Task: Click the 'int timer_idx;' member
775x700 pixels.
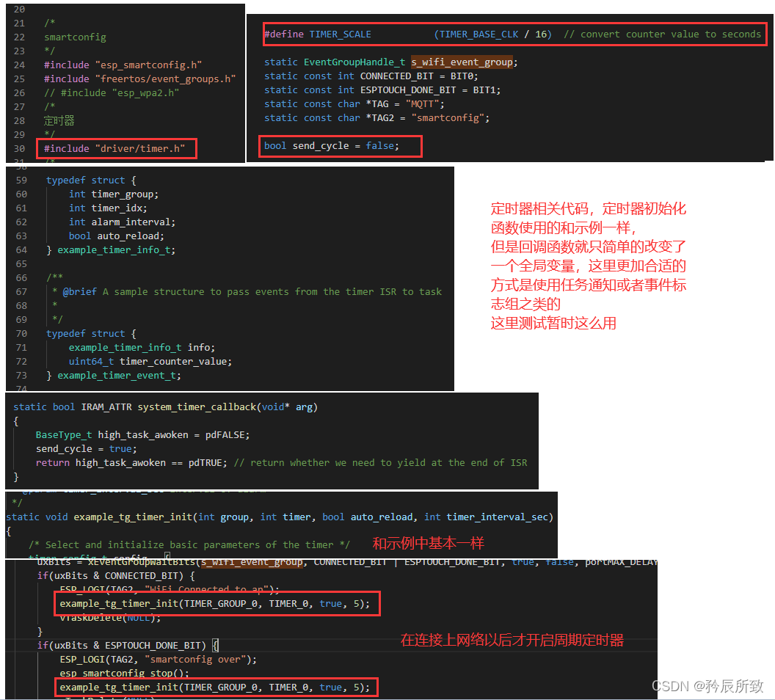Action: pos(108,208)
